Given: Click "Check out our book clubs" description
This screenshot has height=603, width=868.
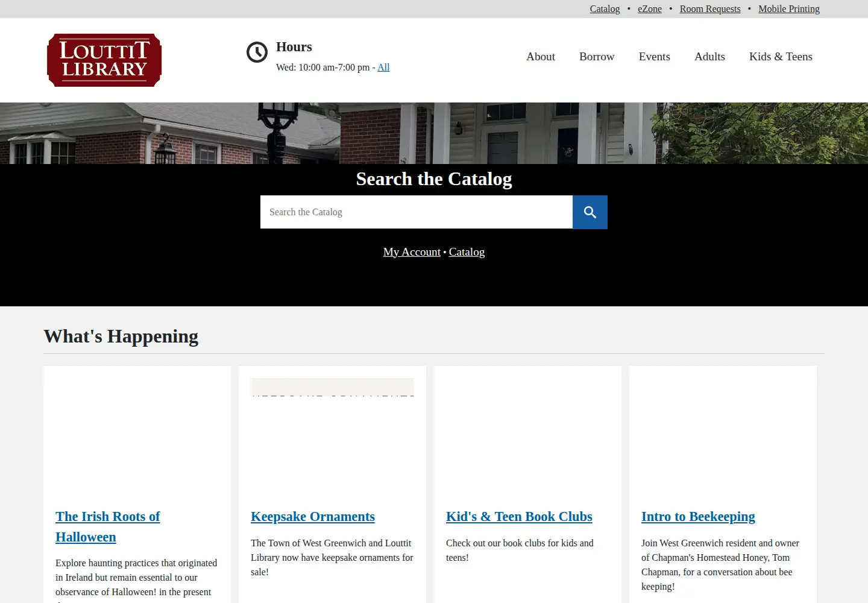Looking at the screenshot, I should 520,551.
